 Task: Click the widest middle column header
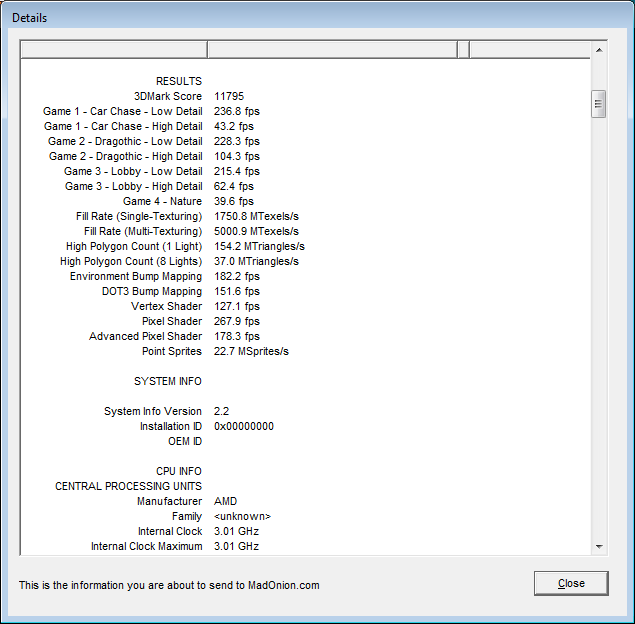[331, 50]
